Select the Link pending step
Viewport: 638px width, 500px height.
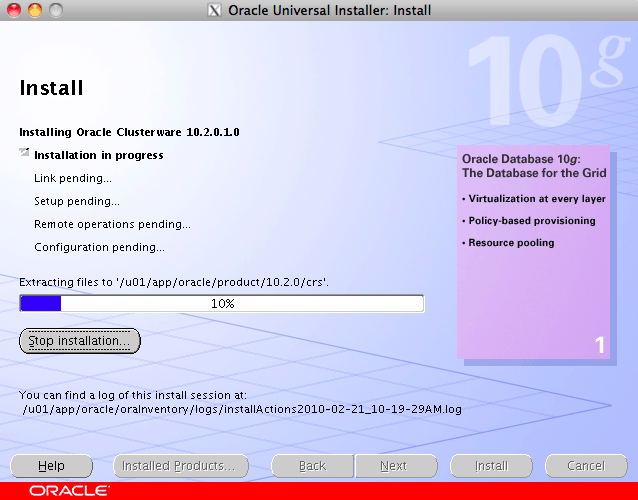(x=73, y=178)
